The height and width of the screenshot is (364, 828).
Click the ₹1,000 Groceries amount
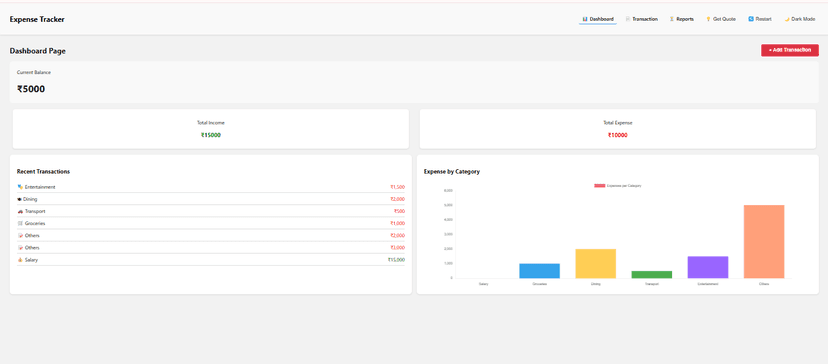coord(397,223)
